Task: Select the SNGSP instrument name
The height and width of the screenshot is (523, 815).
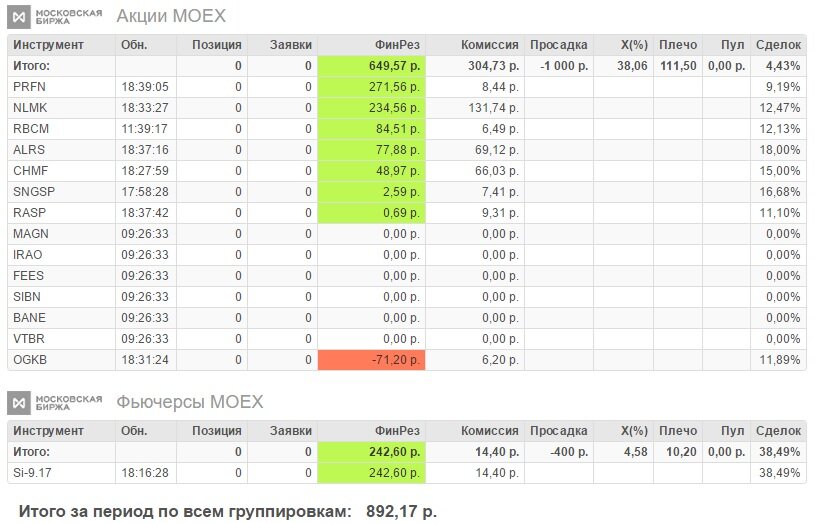Action: 34,192
